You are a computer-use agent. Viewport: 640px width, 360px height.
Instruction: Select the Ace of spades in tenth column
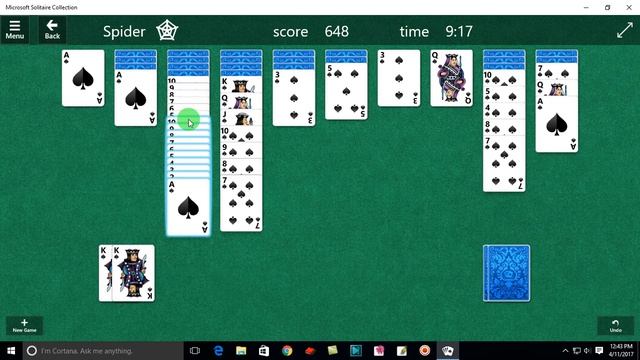(557, 124)
